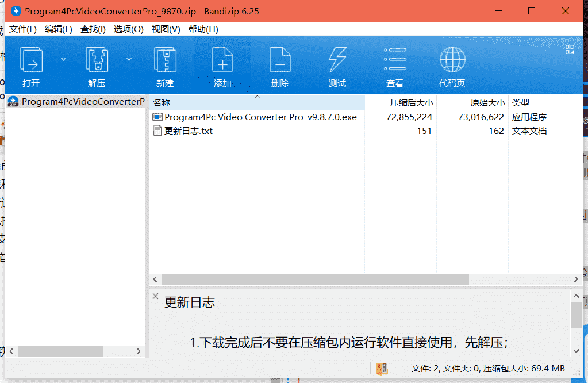Click preview pane scrollbar down arrow
Image resolution: width=588 pixels, height=383 pixels.
click(577, 351)
